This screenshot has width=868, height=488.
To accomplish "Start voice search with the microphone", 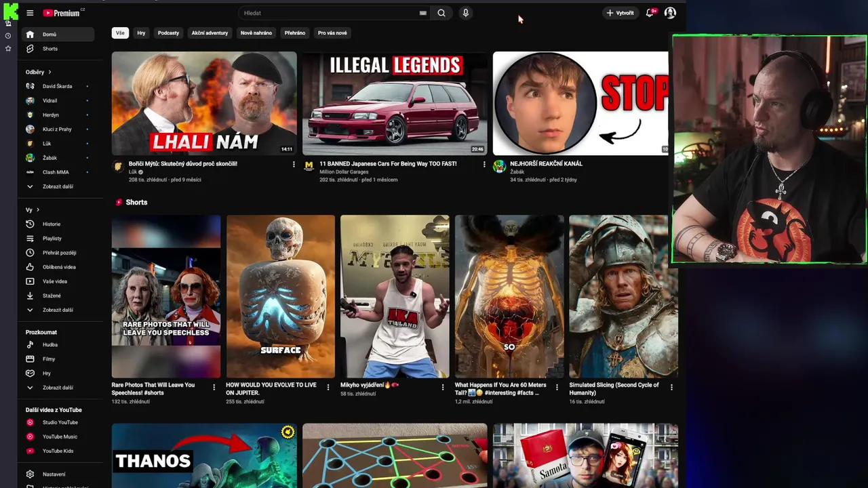I will tap(465, 13).
